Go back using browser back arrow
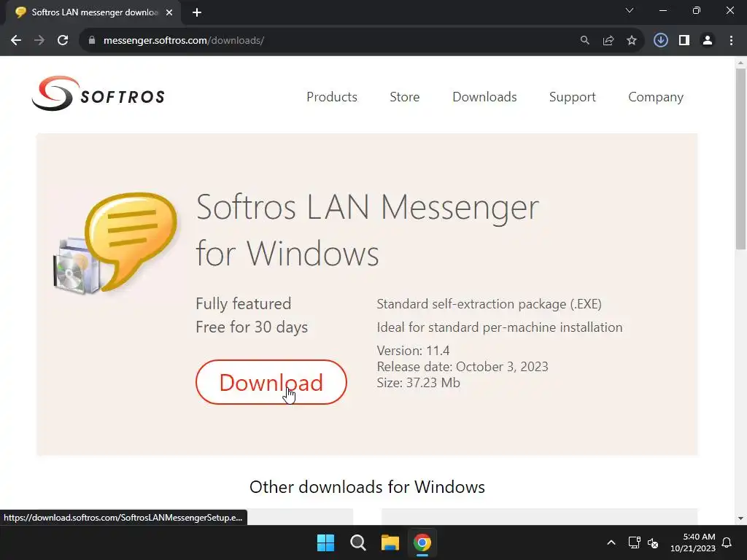The image size is (747, 560). click(x=16, y=41)
